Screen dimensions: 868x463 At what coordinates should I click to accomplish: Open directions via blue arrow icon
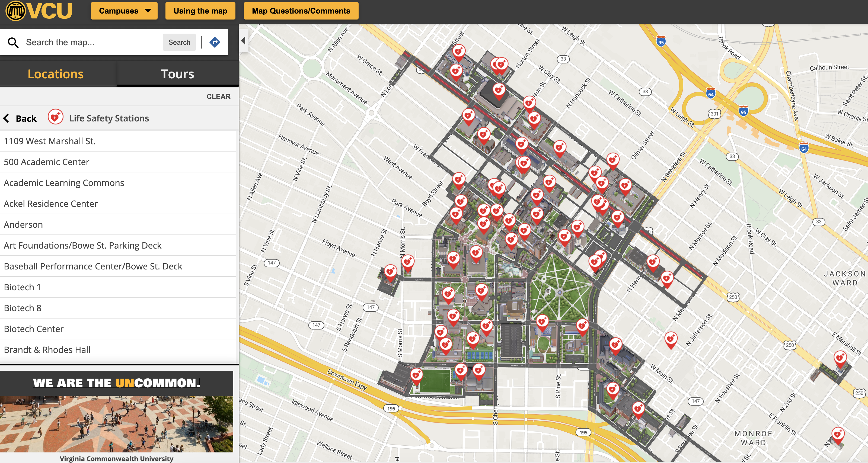pos(215,43)
